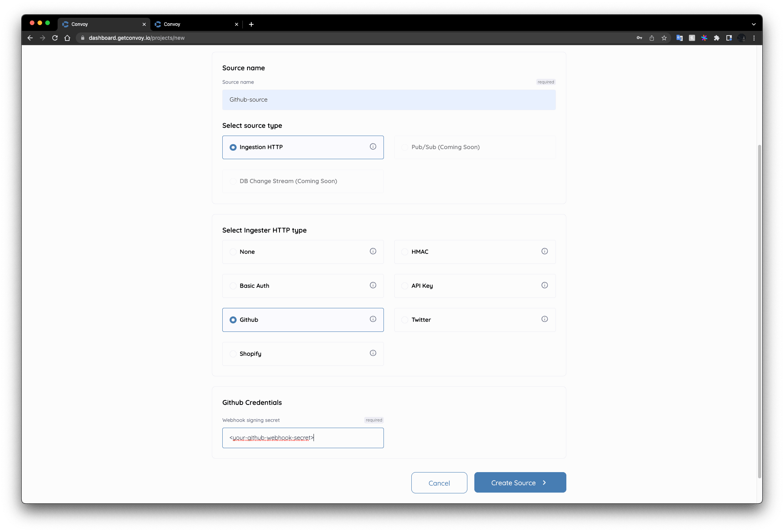Click the info icon next to None option
This screenshot has height=532, width=784.
[x=373, y=251]
